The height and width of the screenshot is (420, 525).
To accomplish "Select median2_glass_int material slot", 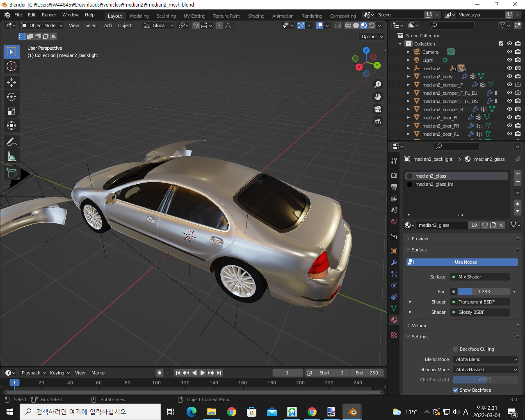I will 434,184.
